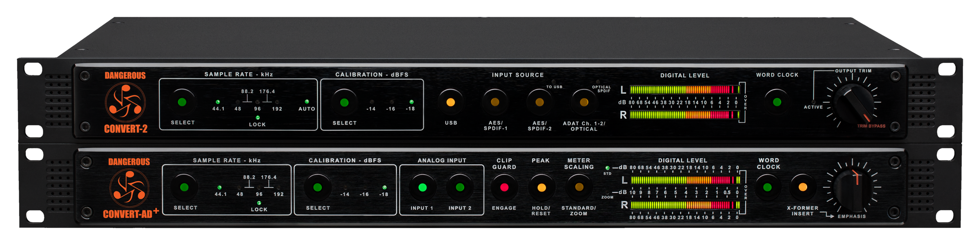Click the Dangerous logo on Convert-2

125,103
